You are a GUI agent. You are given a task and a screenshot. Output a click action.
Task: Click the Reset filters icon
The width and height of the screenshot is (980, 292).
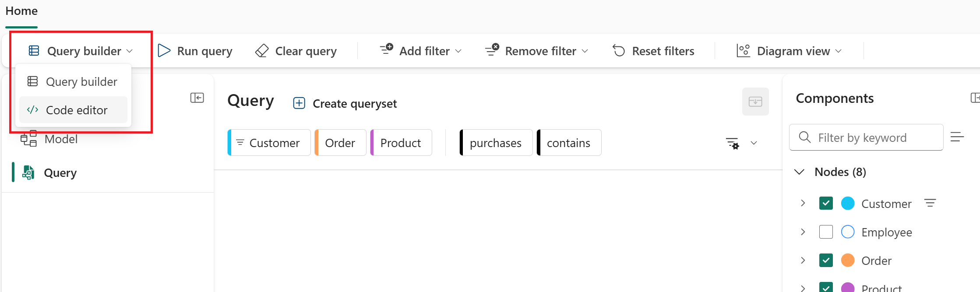(619, 51)
